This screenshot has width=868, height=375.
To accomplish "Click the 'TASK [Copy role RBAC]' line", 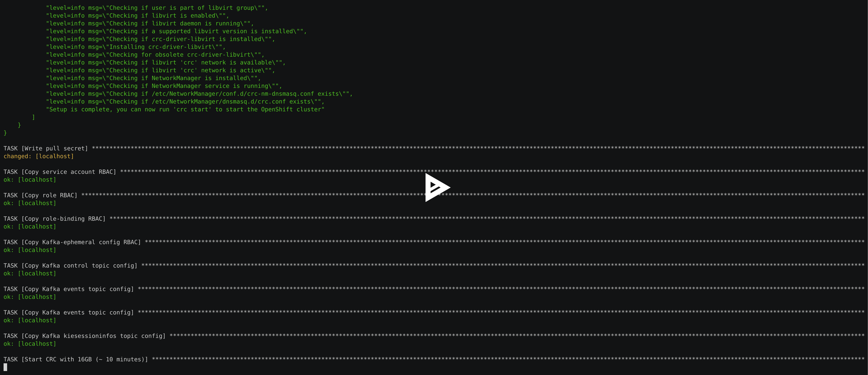I will 434,195.
